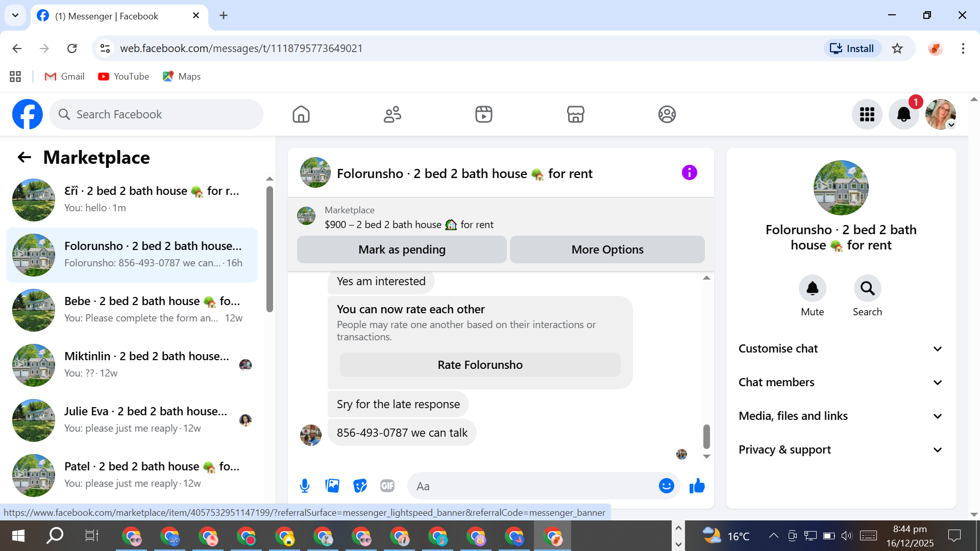Bookmark this page with the star
The width and height of the screenshot is (980, 551).
tap(897, 48)
